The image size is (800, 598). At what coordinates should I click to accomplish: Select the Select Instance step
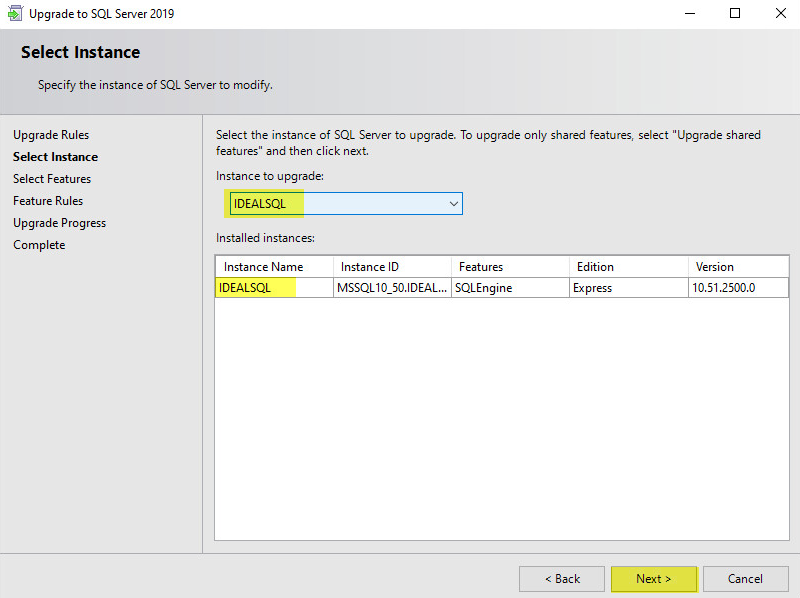pos(56,157)
